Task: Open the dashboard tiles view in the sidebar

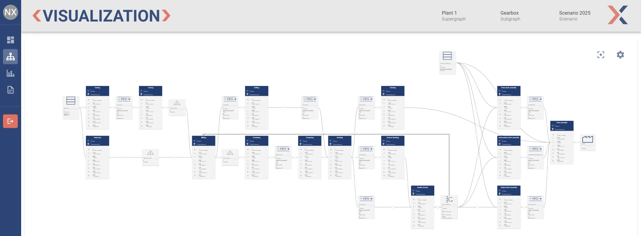Action: pos(10,40)
